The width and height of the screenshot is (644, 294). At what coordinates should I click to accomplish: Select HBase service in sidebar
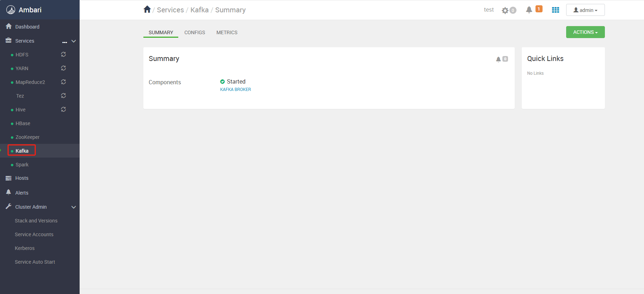(x=23, y=123)
